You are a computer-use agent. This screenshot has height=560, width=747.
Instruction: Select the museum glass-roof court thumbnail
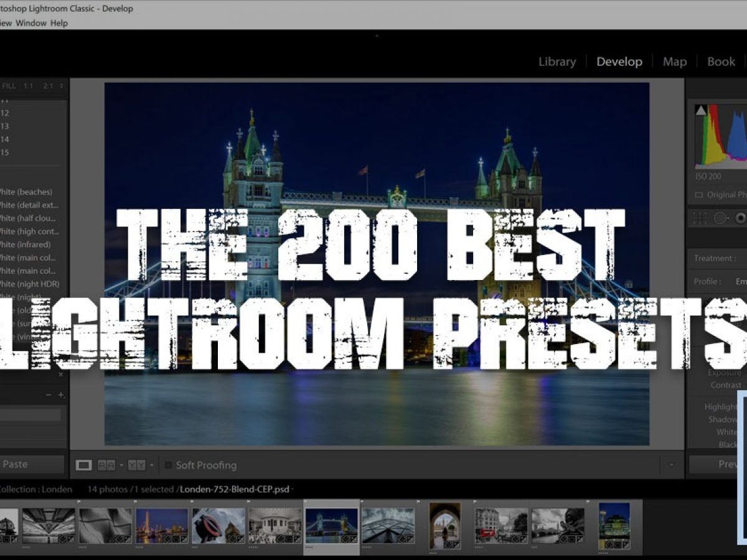[275, 526]
